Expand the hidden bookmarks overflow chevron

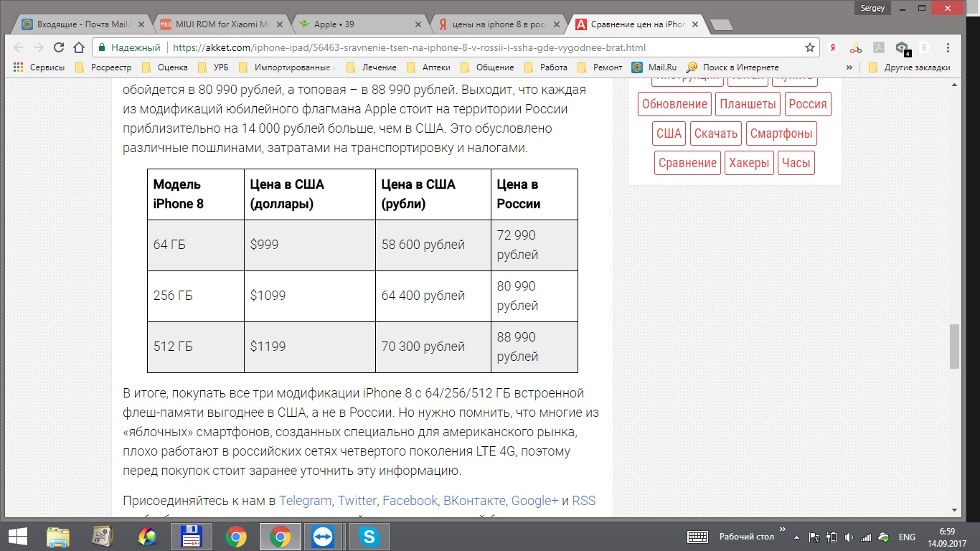849,67
